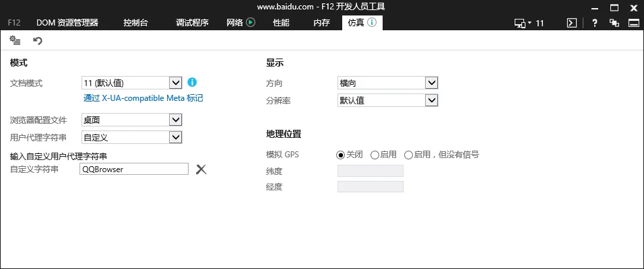Choose the 启用，但没有信号 radio option

click(408, 155)
